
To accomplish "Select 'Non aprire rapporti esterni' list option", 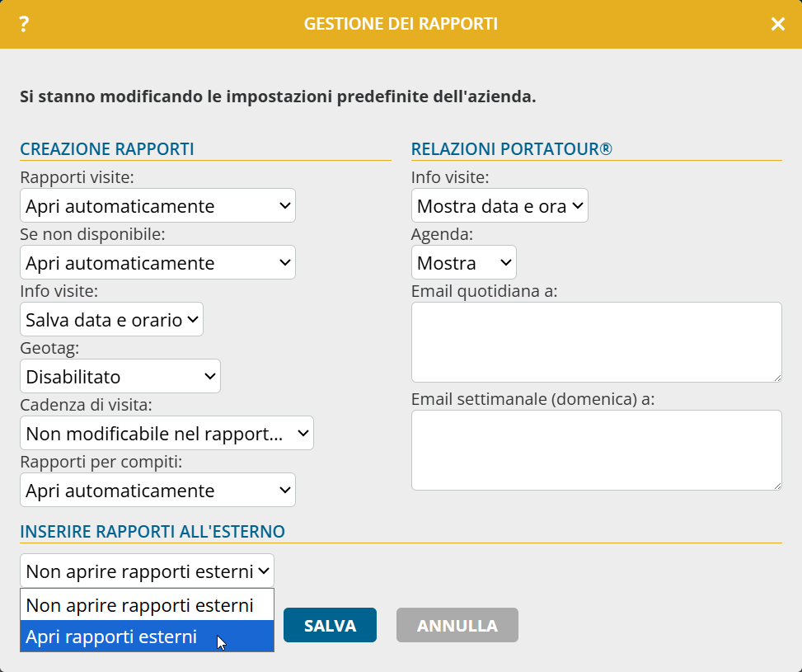I will pyautogui.click(x=147, y=605).
